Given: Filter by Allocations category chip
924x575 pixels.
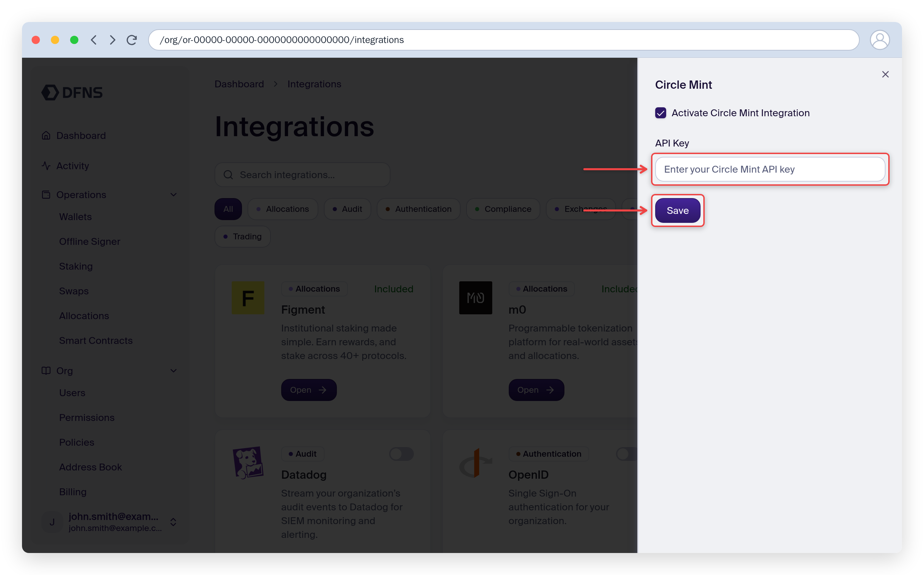Looking at the screenshot, I should pos(283,209).
